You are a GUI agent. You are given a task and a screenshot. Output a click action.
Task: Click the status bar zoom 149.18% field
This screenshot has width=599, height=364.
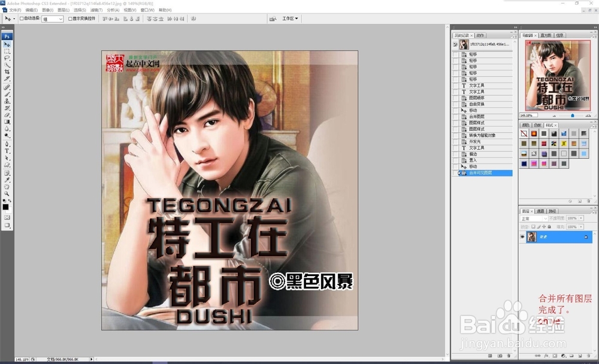[x=22, y=359]
